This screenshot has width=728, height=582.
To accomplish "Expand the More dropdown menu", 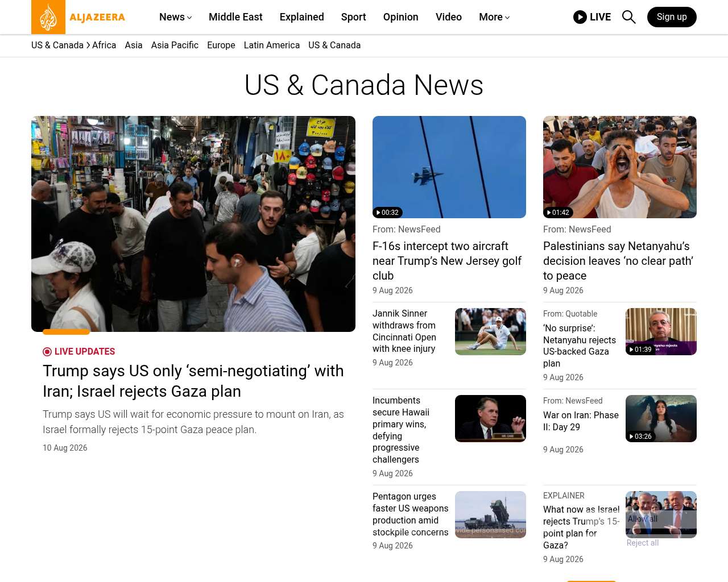I will coord(494,17).
